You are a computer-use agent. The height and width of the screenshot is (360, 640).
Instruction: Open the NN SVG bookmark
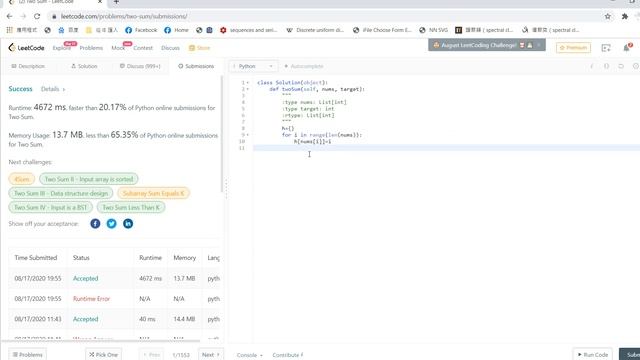[433, 30]
